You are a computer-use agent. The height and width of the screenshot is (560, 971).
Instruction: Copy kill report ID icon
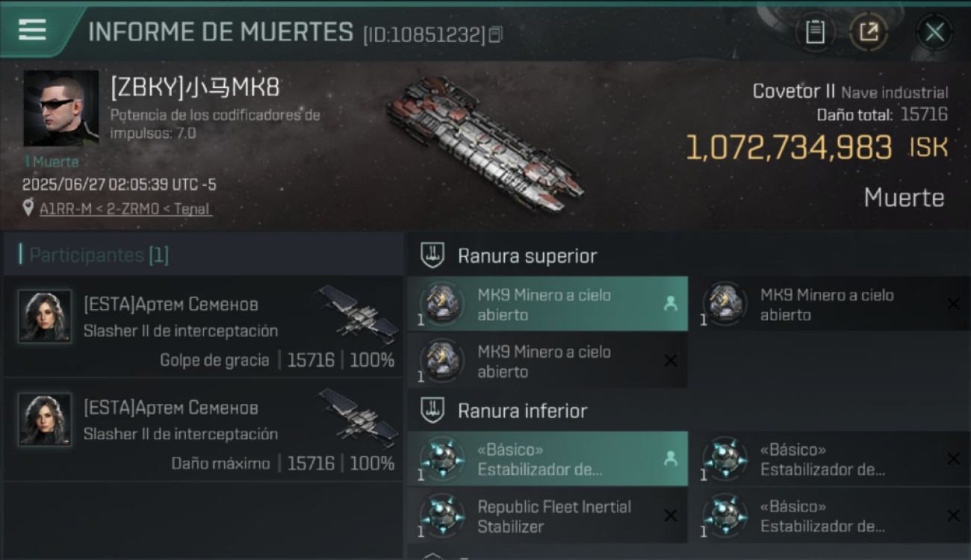point(495,34)
